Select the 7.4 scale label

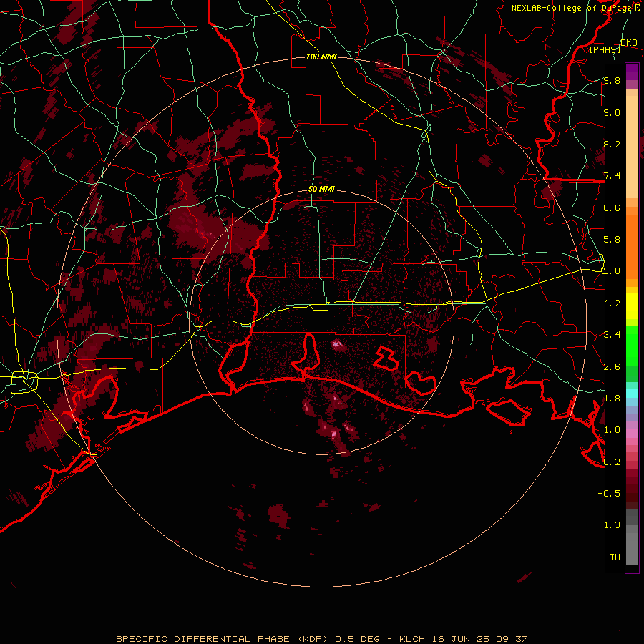coord(612,176)
